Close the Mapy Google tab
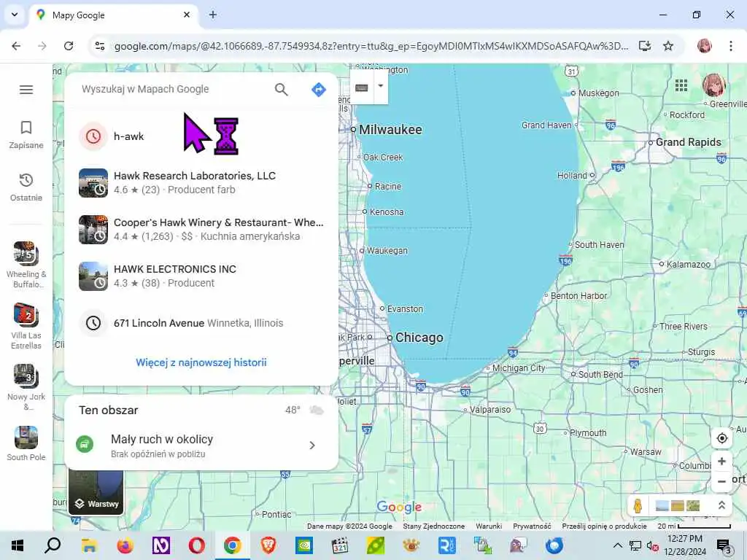The image size is (747, 560). [187, 15]
